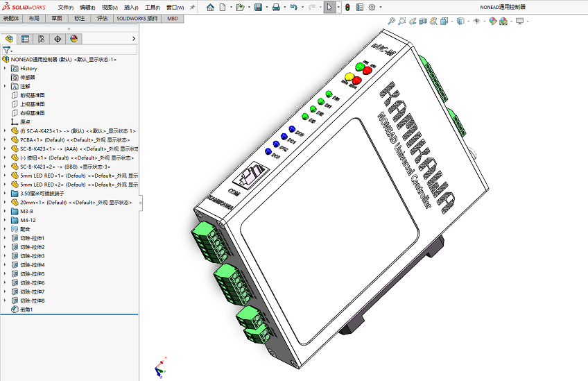Viewport: 588px width, 381px height.
Task: Switch to ConfigurationManager tab
Action: click(41, 39)
